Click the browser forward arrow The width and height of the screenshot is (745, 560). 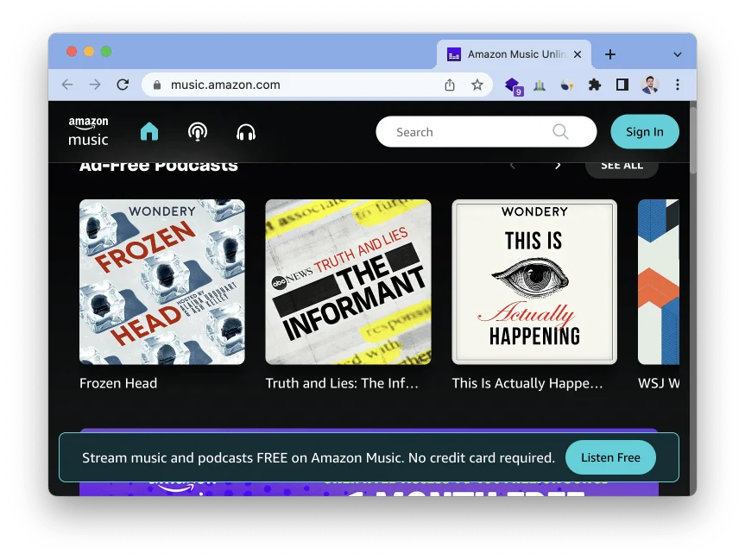click(95, 85)
